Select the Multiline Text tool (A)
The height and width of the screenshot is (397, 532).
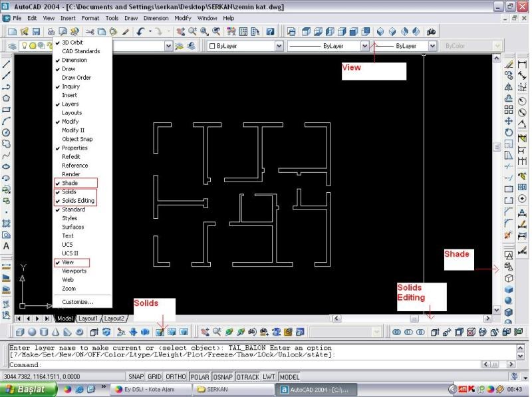pos(6,246)
